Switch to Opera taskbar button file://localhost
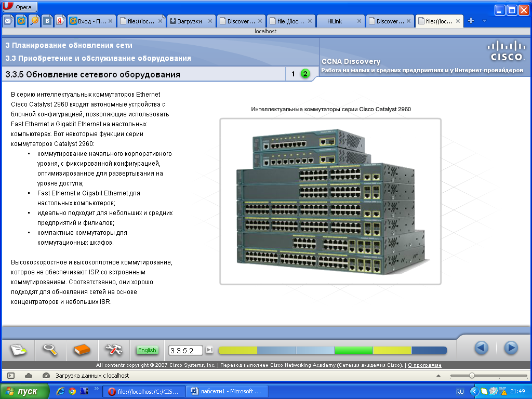The height and width of the screenshot is (399, 532). pyautogui.click(x=144, y=392)
